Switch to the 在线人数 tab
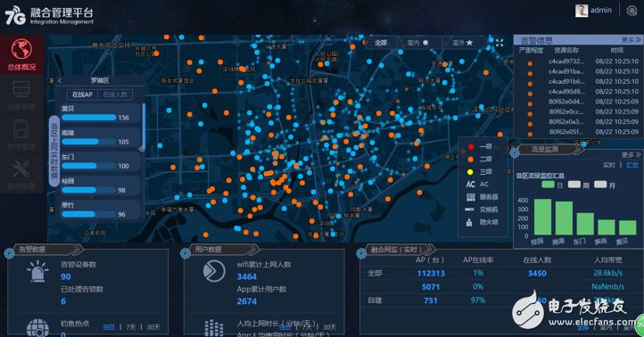The width and height of the screenshot is (644, 337). tap(115, 95)
